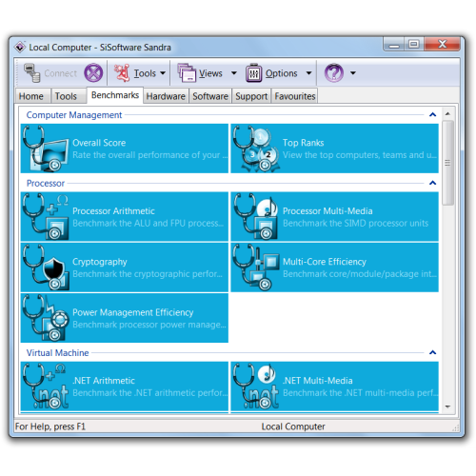Click 'Benchmark processor power manage...' text

click(149, 325)
